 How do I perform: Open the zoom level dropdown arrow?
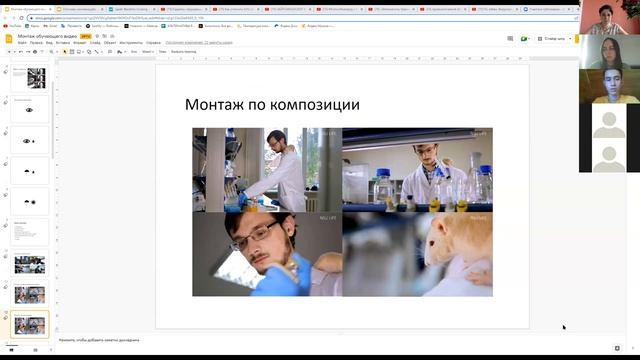[x=57, y=52]
